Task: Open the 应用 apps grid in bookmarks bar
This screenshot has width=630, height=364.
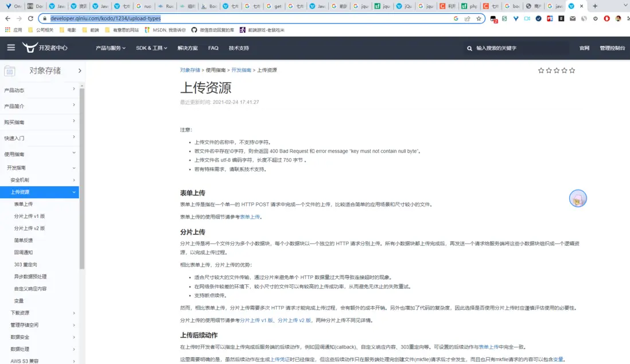Action: coord(13,30)
